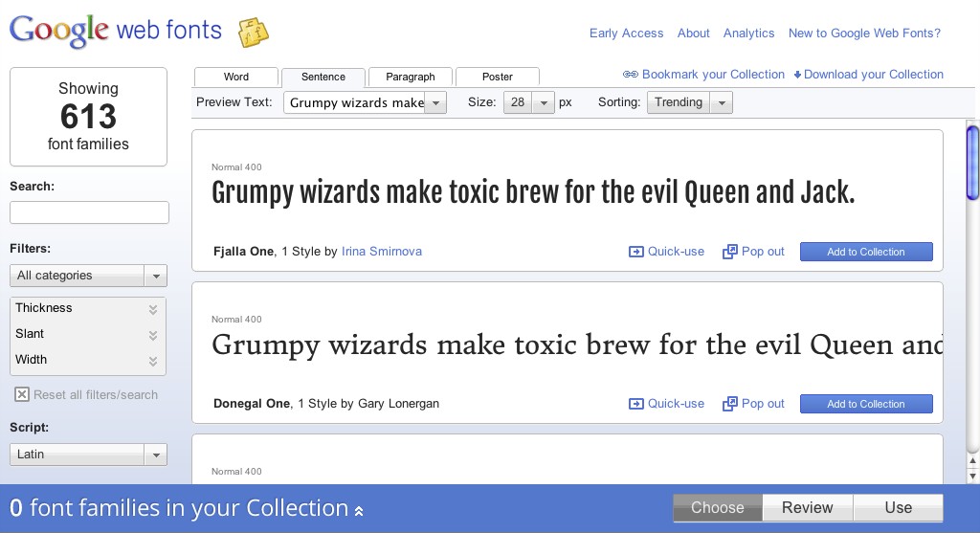
Task: Switch to the Word tab
Action: pyautogui.click(x=236, y=77)
